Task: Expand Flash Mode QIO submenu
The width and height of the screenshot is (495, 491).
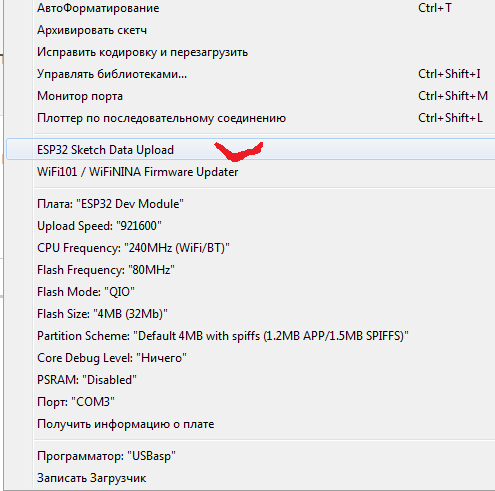Action: [251, 292]
